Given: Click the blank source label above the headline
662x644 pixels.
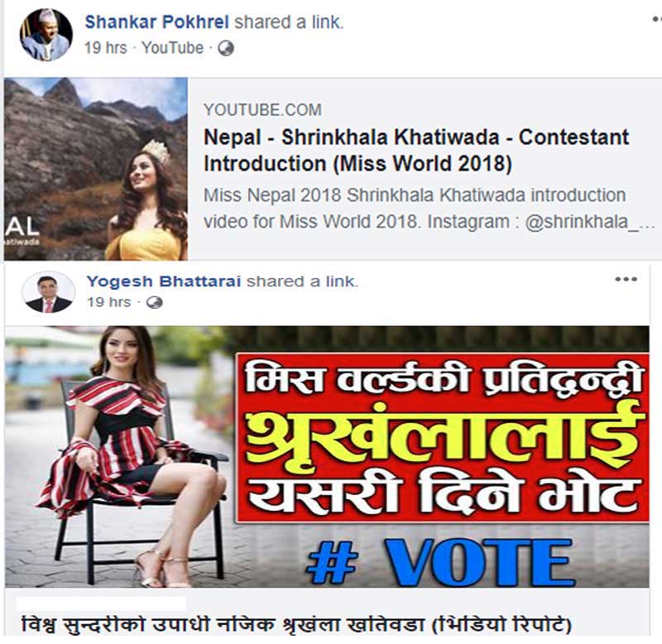Looking at the screenshot, I should [101, 603].
